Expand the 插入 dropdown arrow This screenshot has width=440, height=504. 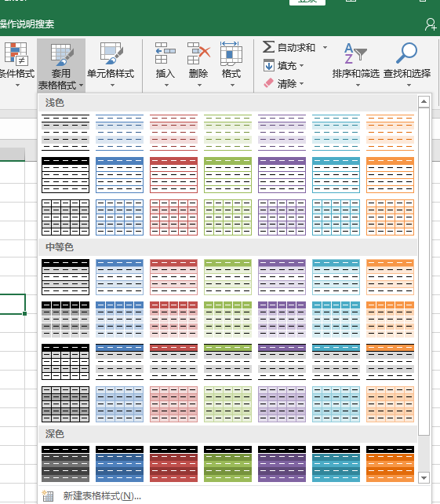click(166, 86)
